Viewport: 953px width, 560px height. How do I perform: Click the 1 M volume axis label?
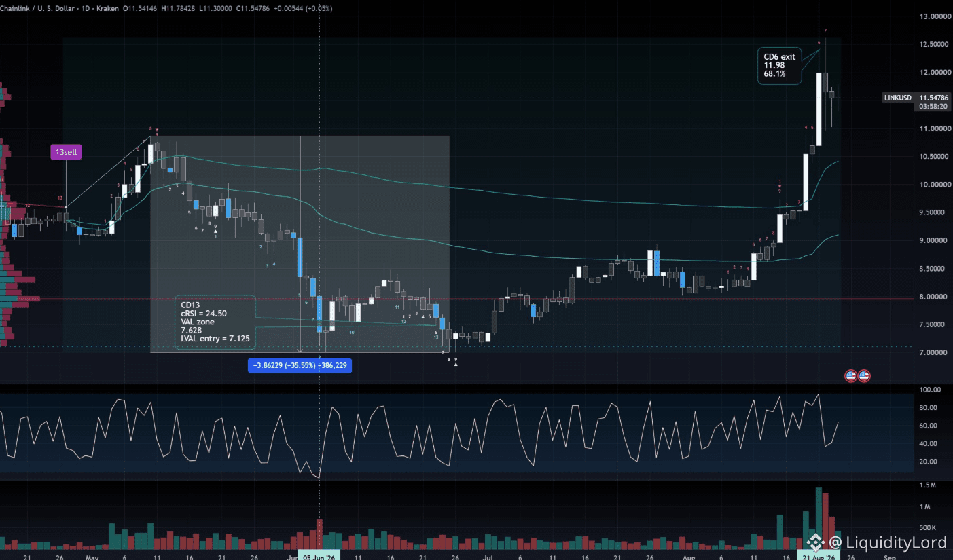924,508
